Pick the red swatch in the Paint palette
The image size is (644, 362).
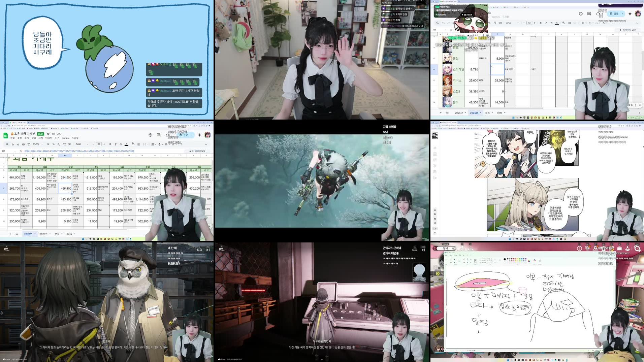coord(513,259)
